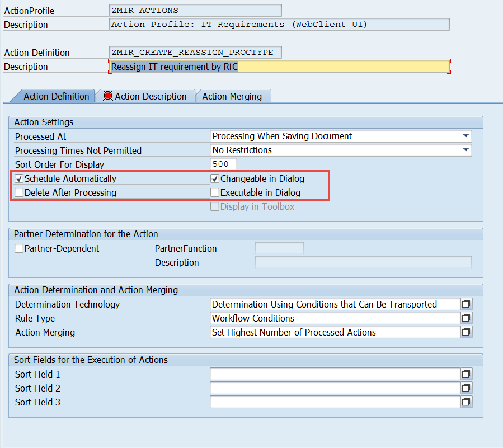This screenshot has height=448, width=503.
Task: Click the PartnerFunction input field
Action: coord(279,248)
